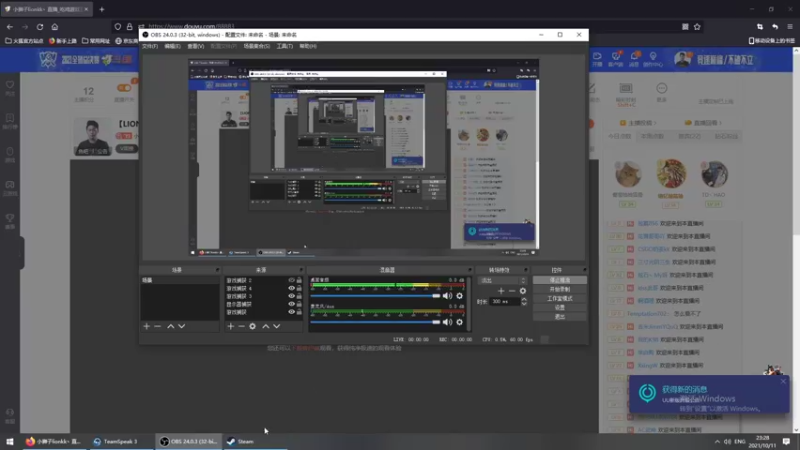800x450 pixels.
Task: Open source properties with the gear icon
Action: pos(253,326)
